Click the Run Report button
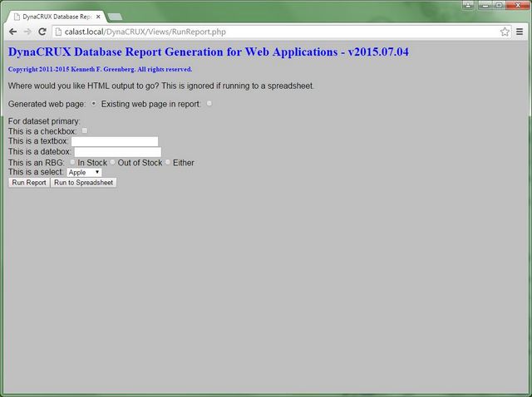 click(29, 183)
